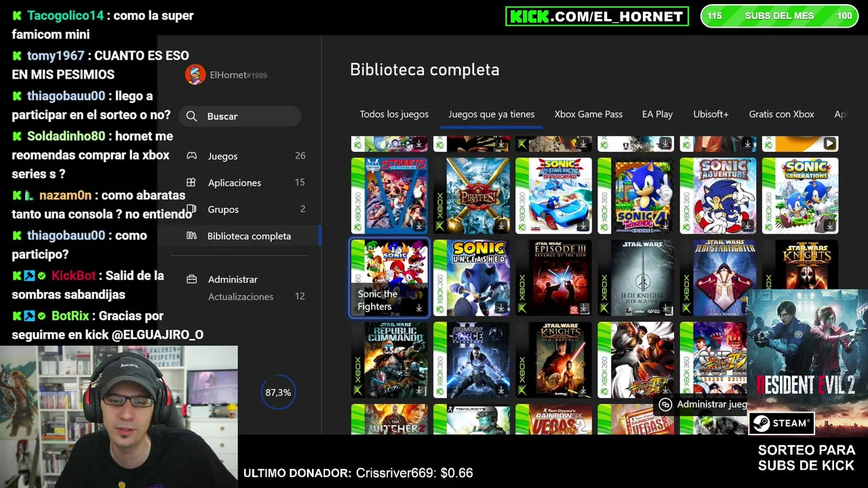Click the Buscar search field
868x488 pixels.
pos(240,117)
